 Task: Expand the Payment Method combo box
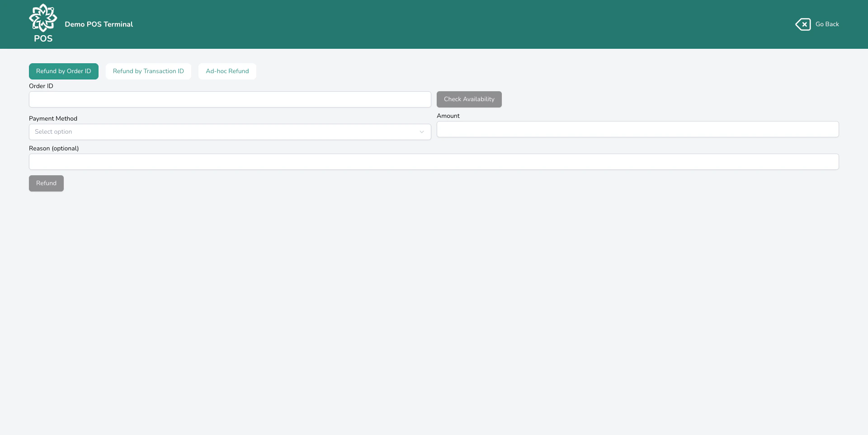coord(230,132)
